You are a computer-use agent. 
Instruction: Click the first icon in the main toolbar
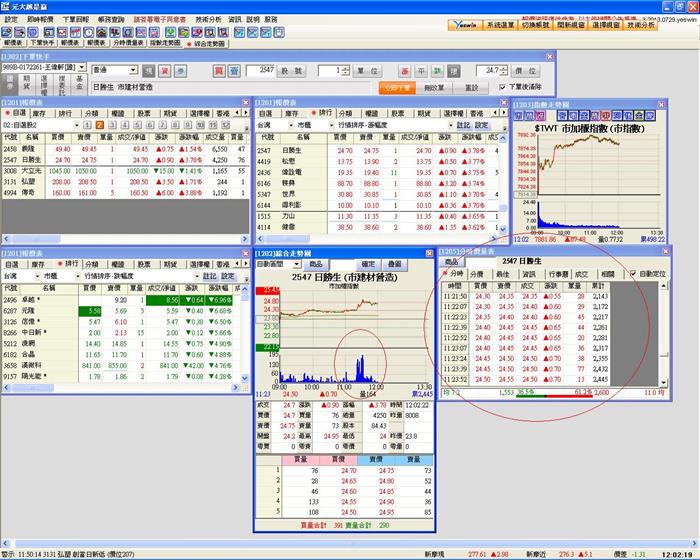pyautogui.click(x=7, y=32)
